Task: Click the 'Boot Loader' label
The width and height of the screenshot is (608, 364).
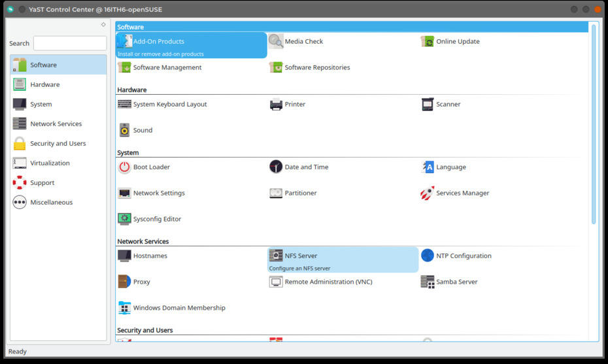Action: [x=151, y=167]
